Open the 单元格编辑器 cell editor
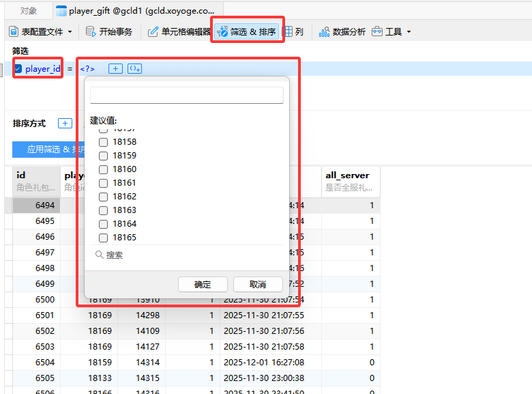The height and width of the screenshot is (394, 532). (x=153, y=31)
